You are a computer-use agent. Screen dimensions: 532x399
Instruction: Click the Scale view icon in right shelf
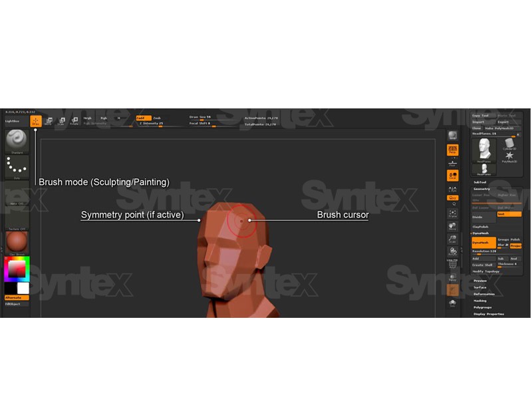click(x=453, y=239)
